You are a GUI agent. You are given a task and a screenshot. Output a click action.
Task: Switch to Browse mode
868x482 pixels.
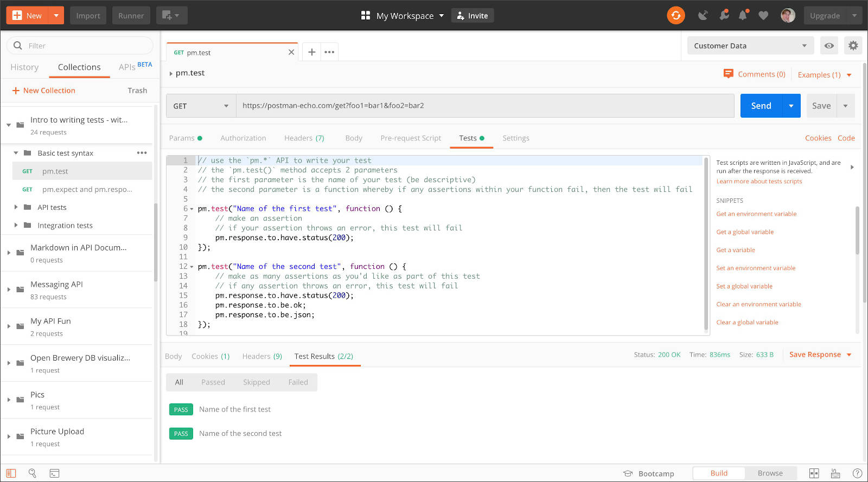pyautogui.click(x=770, y=473)
